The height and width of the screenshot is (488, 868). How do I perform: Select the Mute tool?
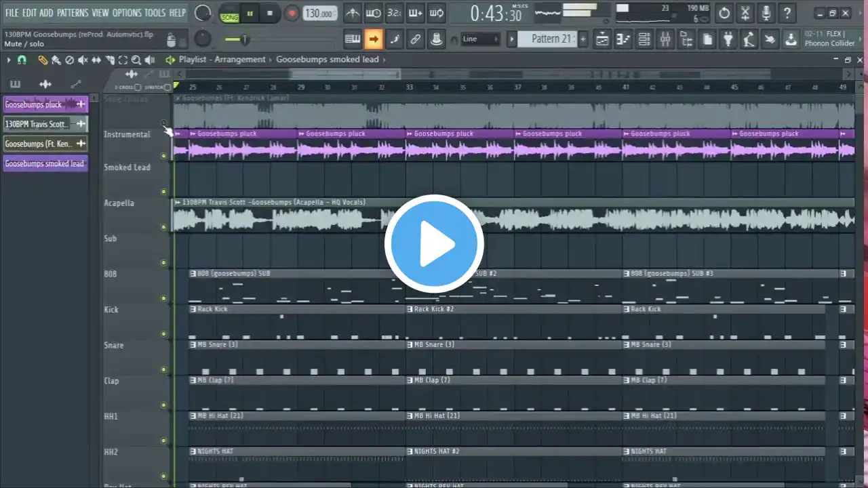point(83,60)
